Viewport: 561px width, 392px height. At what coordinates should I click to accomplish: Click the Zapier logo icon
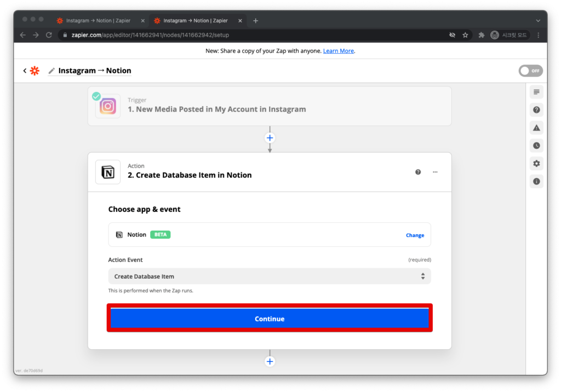pyautogui.click(x=35, y=71)
